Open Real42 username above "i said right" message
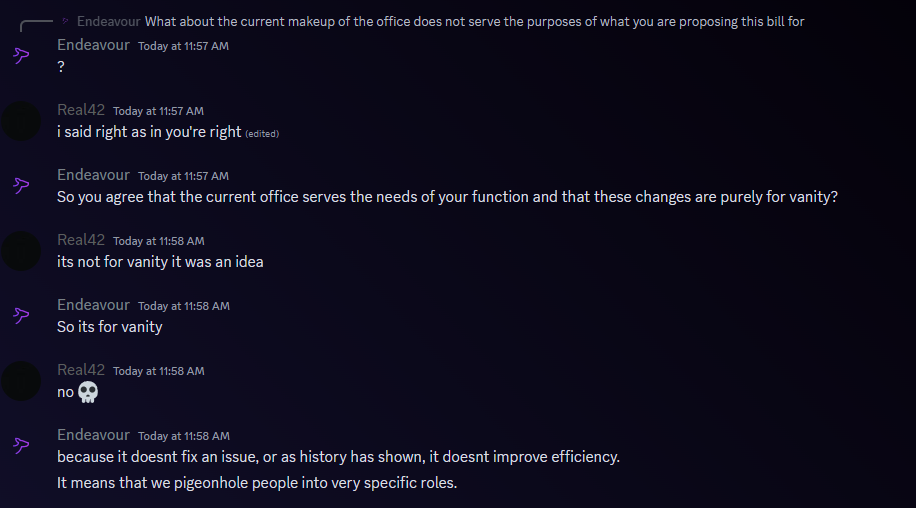This screenshot has height=508, width=916. tap(81, 110)
